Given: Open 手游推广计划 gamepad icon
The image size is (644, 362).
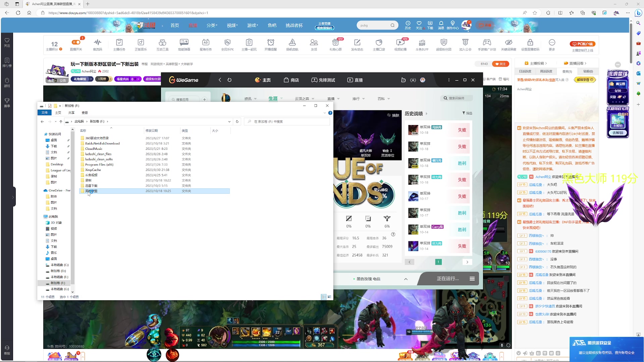Looking at the screenshot, I should click(x=487, y=42).
